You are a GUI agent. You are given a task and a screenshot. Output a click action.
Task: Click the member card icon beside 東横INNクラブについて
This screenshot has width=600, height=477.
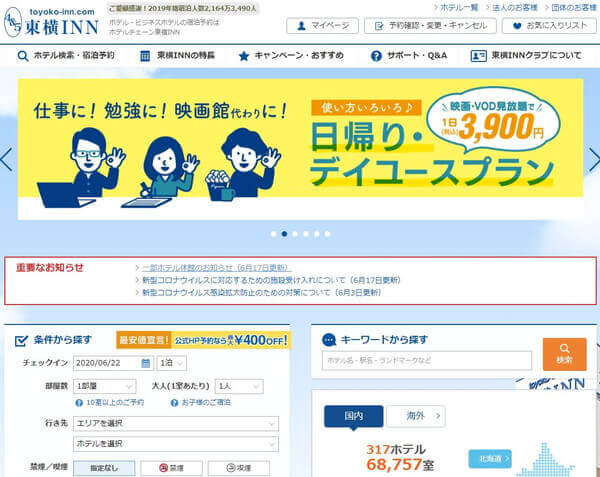(478, 56)
